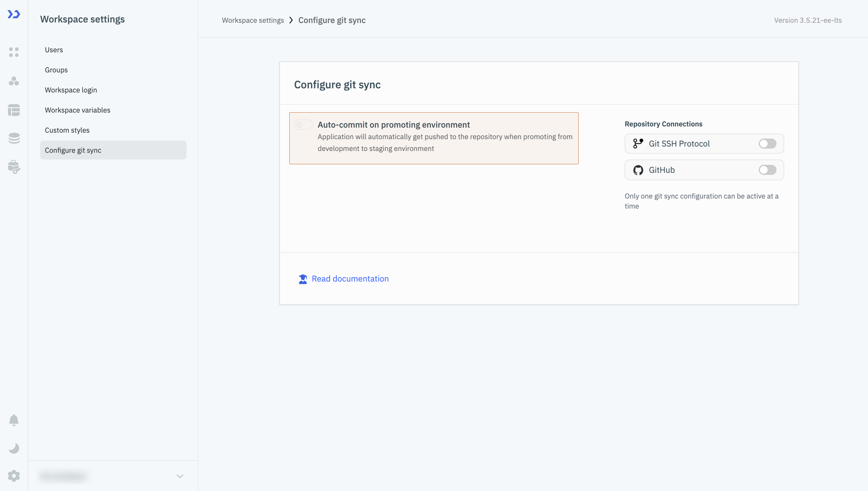Select the Packages hexagon icon
The width and height of the screenshot is (868, 491).
14,81
